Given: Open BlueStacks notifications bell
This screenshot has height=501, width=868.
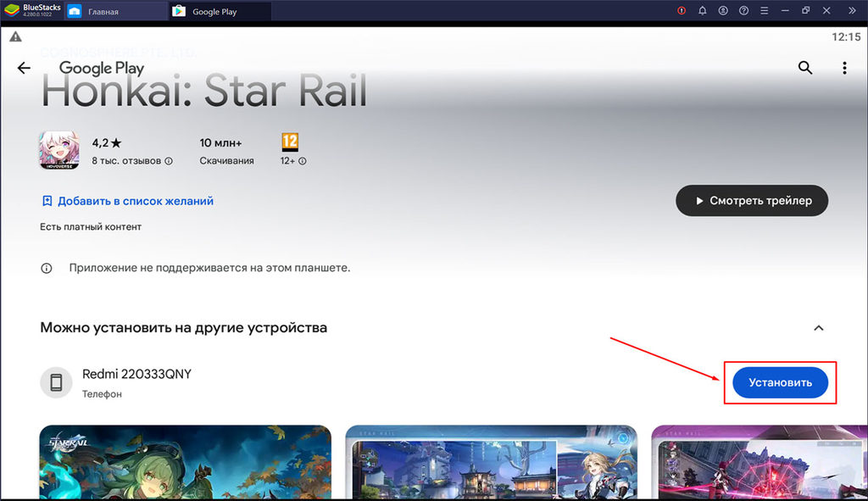Looking at the screenshot, I should click(x=702, y=10).
